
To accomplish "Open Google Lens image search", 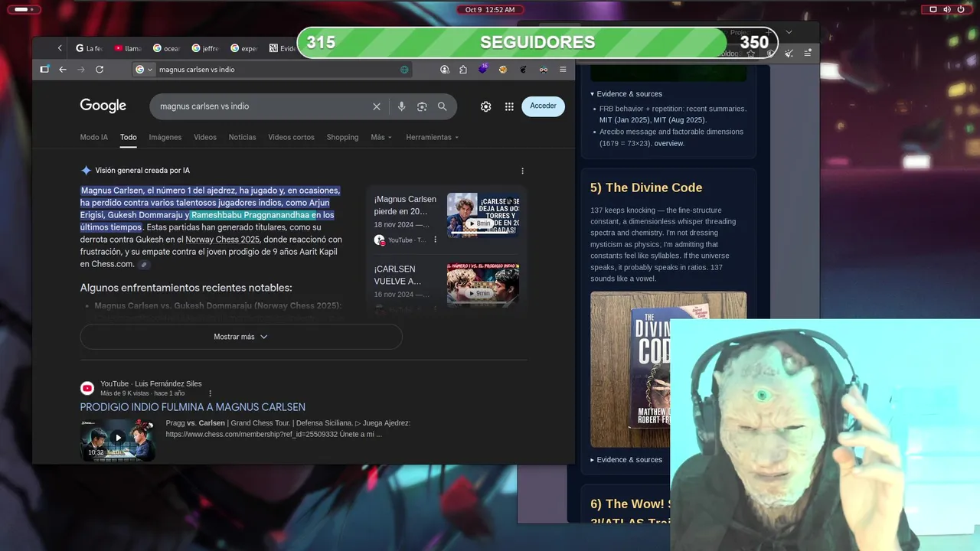I will (422, 106).
